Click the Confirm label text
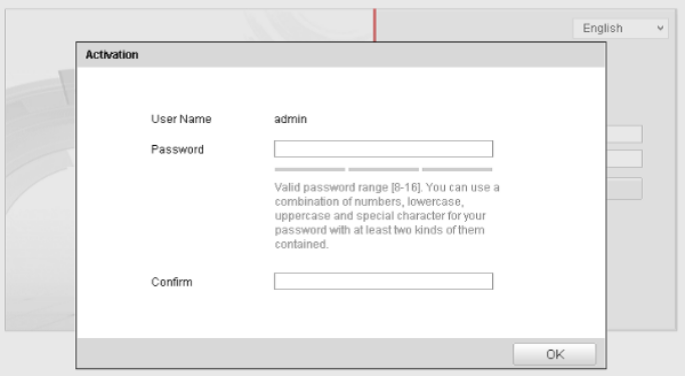This screenshot has height=376, width=685. point(172,282)
